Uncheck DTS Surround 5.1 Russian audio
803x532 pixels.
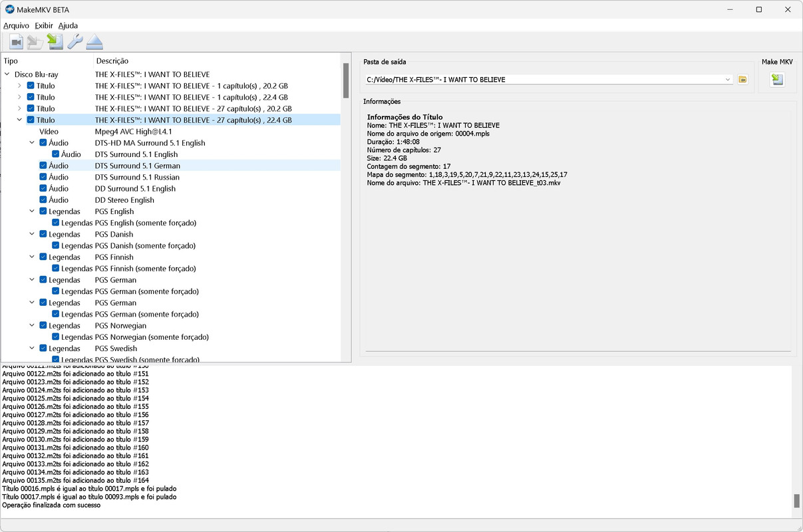pos(43,177)
